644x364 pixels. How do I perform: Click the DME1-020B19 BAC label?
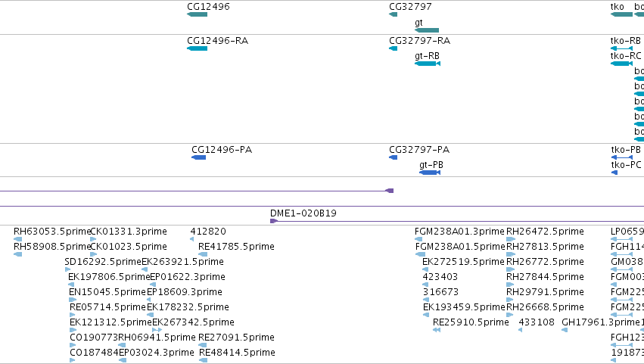pos(303,213)
